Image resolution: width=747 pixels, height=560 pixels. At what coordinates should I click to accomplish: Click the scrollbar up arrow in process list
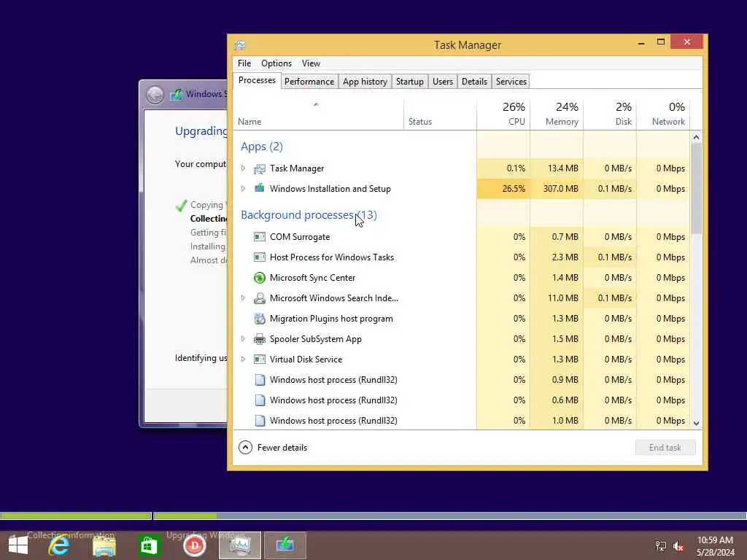tap(696, 137)
